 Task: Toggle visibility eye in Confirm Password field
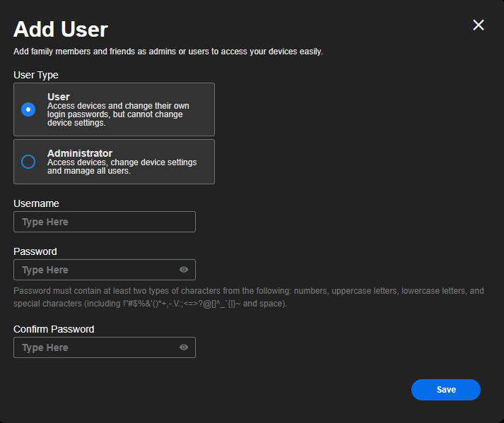pos(184,347)
